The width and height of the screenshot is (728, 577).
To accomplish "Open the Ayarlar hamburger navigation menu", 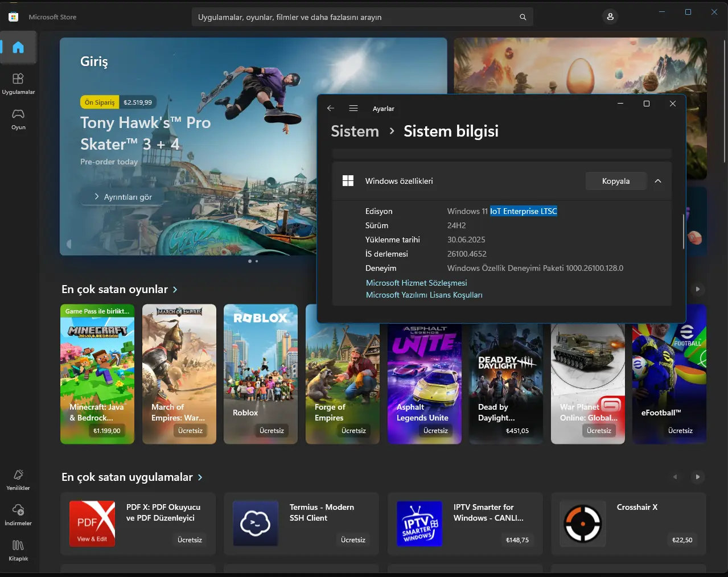I will point(353,108).
